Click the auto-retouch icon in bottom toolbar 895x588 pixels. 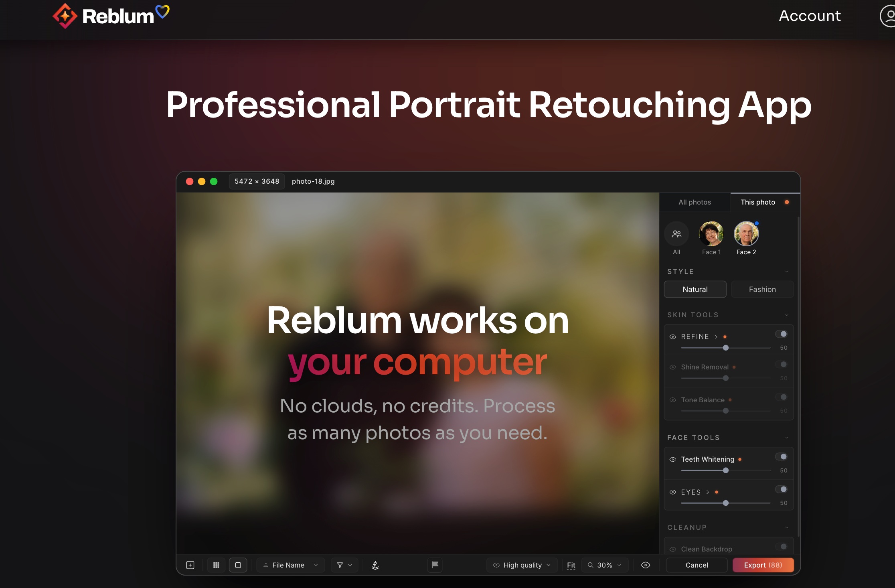pyautogui.click(x=375, y=565)
